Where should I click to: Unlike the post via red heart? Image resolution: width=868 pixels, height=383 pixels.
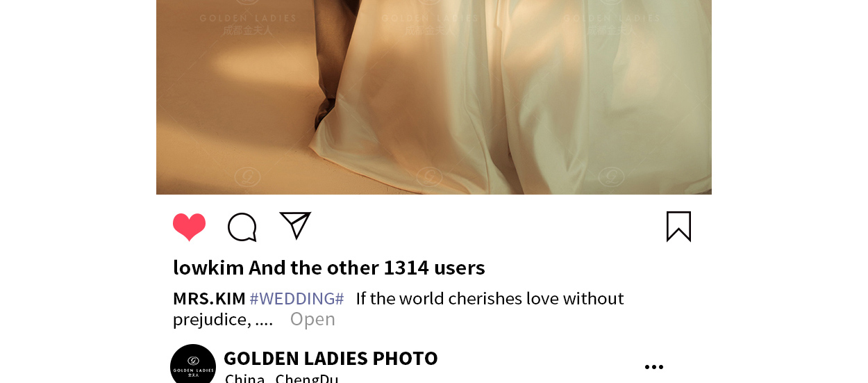189,227
